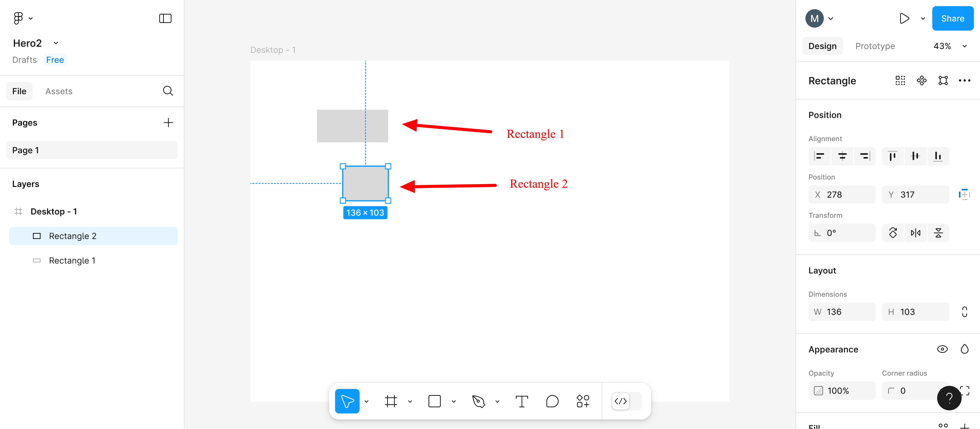Flip horizontal icon in Transform
This screenshot has height=429, width=980.
click(x=915, y=233)
